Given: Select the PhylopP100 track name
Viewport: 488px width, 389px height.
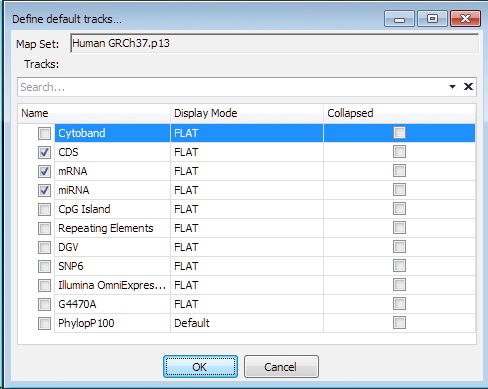Looking at the screenshot, I should [x=86, y=323].
